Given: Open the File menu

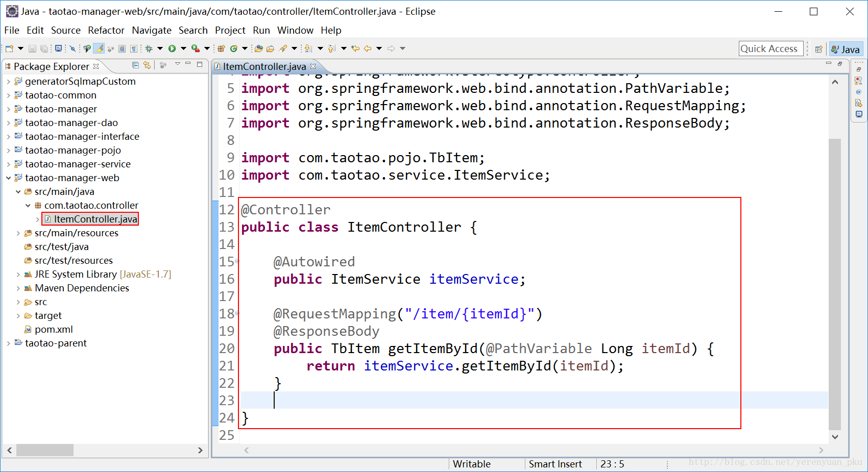Looking at the screenshot, I should (12, 30).
